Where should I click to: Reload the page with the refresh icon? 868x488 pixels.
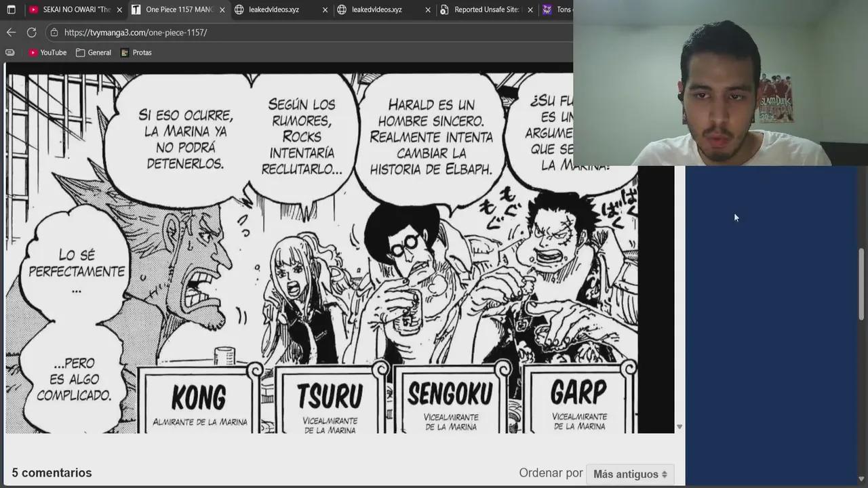coord(31,32)
